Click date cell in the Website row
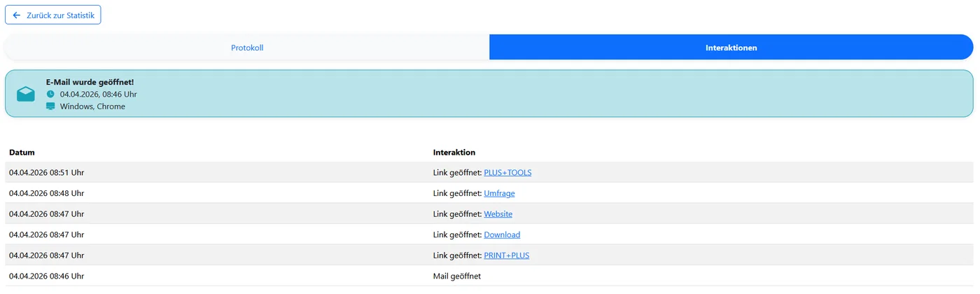The width and height of the screenshot is (980, 294). tap(46, 213)
